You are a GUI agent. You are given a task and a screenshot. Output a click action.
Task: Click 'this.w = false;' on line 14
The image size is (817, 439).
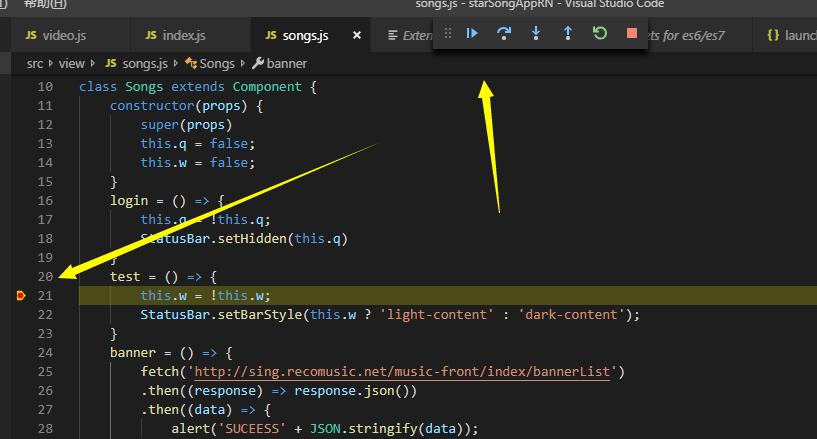coord(197,163)
